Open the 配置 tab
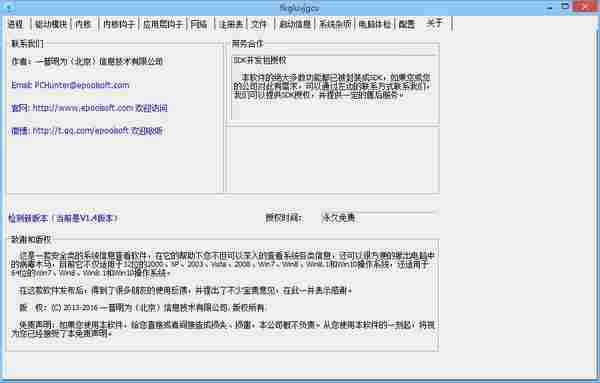The height and width of the screenshot is (383, 600). [x=407, y=24]
